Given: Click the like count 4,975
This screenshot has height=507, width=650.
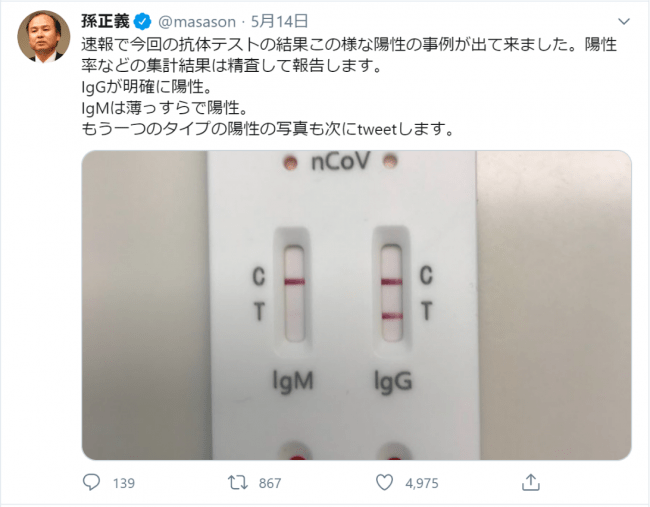Looking at the screenshot, I should click(422, 483).
